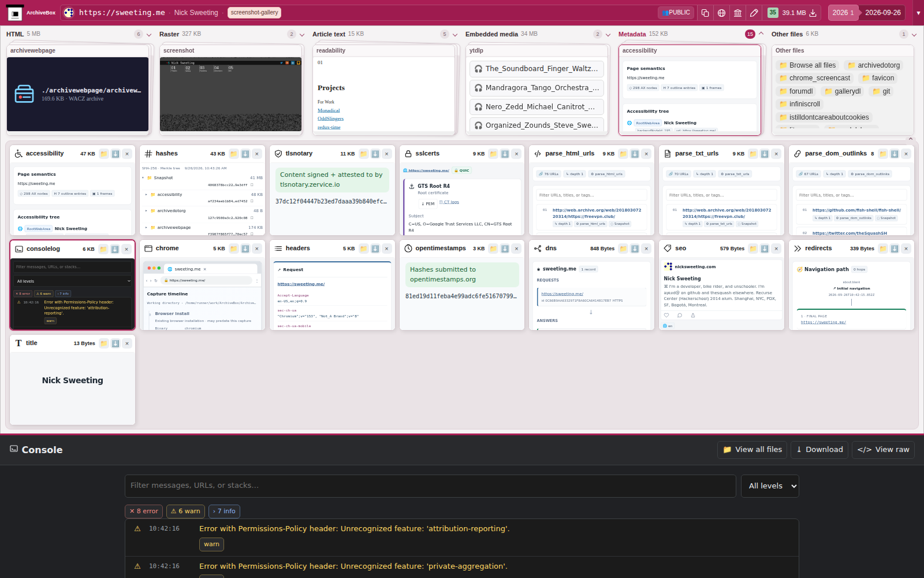Image resolution: width=924 pixels, height=578 pixels.
Task: Click download icon on parse_txt_urls card
Action: (765, 154)
